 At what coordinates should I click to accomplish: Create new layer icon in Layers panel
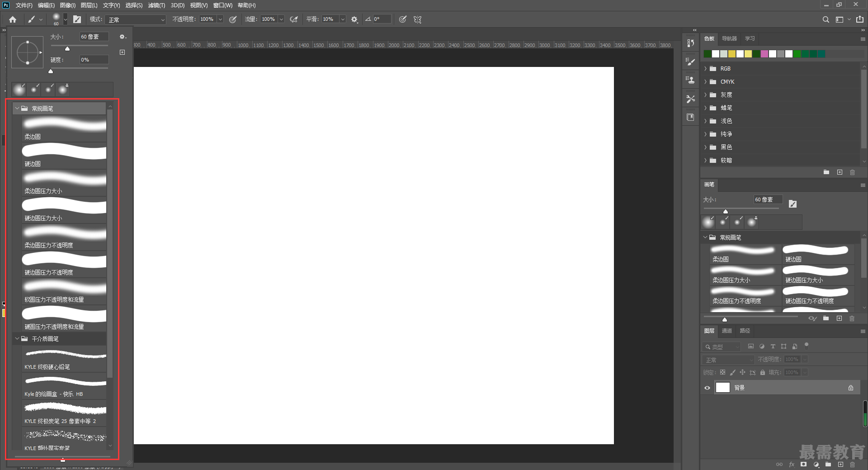click(840, 464)
